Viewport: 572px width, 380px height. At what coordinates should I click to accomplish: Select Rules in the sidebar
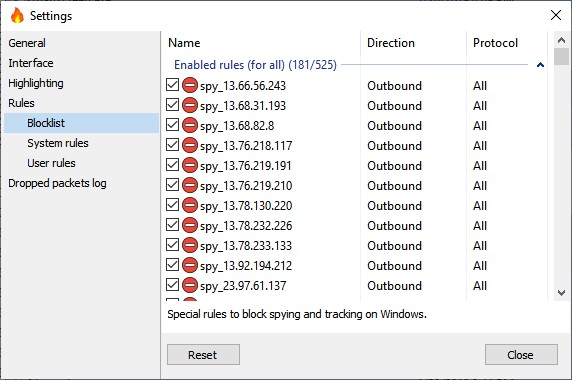(x=21, y=103)
